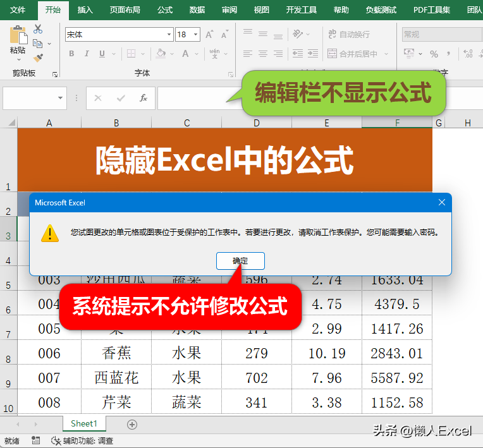The height and width of the screenshot is (448, 483).
Task: Switch to the 视图 tab
Action: (x=262, y=10)
